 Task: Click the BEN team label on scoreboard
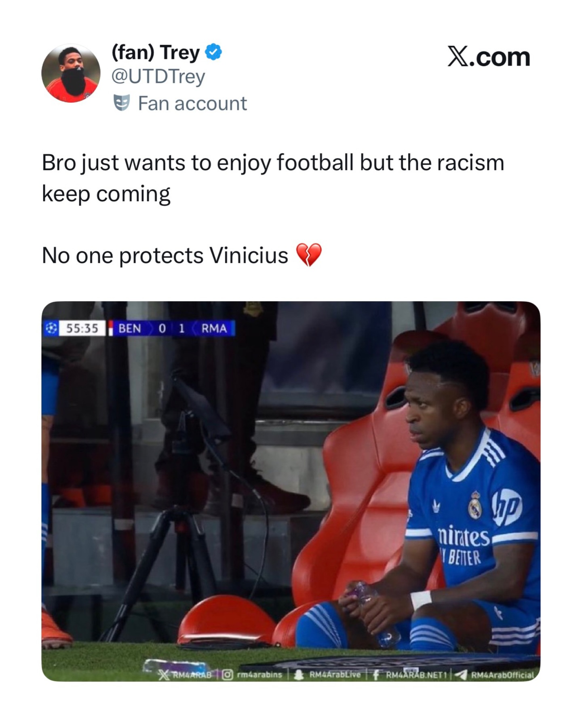130,329
